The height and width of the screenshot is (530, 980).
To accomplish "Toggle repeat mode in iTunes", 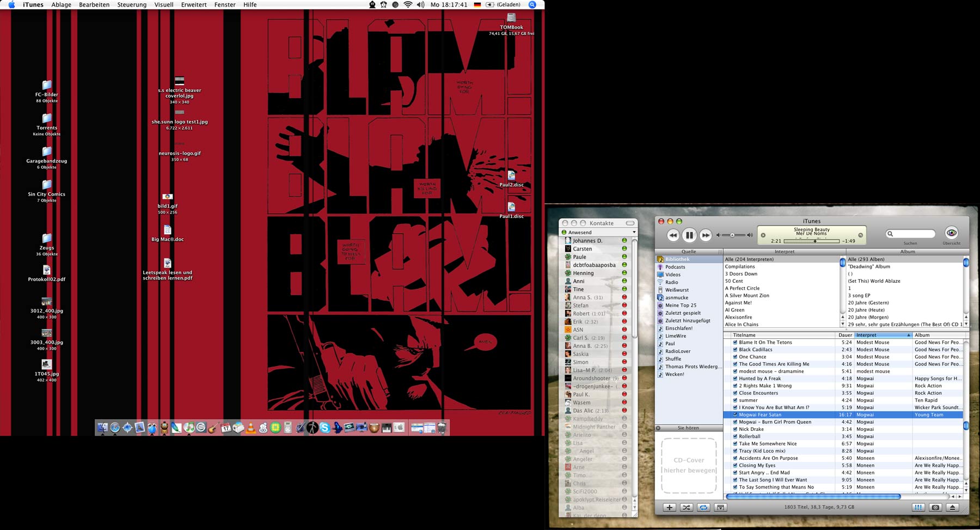I will point(703,507).
